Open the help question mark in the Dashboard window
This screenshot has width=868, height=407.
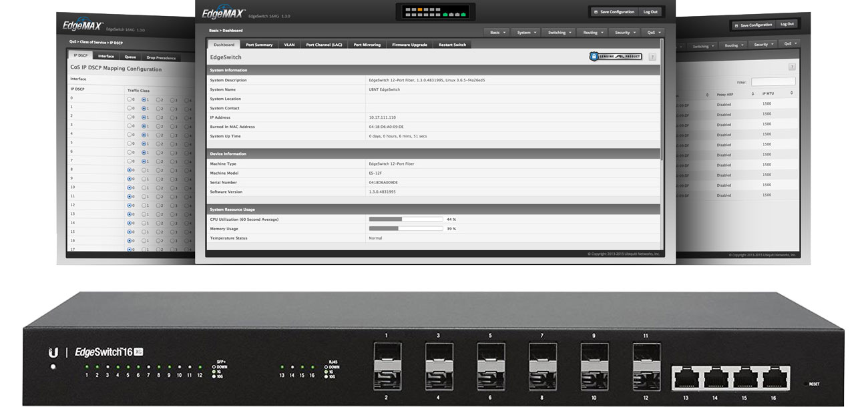(x=652, y=57)
